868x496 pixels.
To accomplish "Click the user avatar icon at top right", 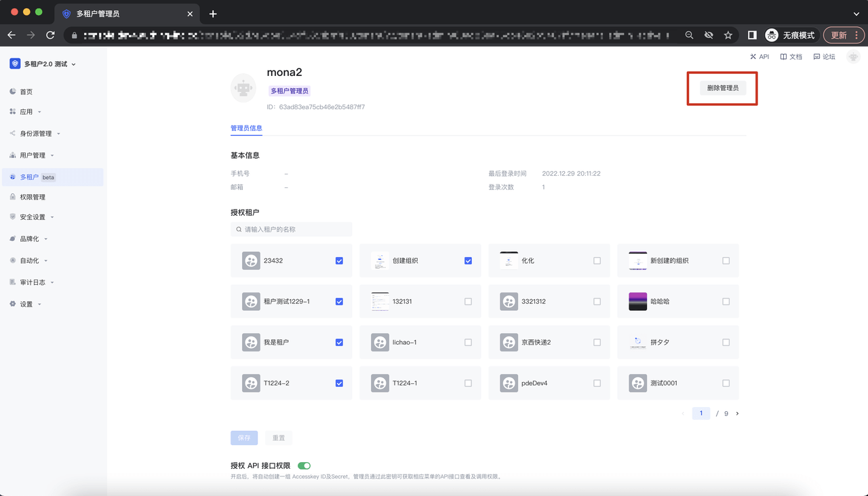I will 853,57.
